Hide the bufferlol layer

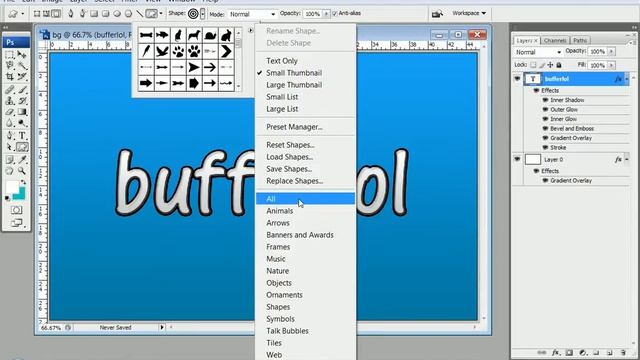point(518,78)
